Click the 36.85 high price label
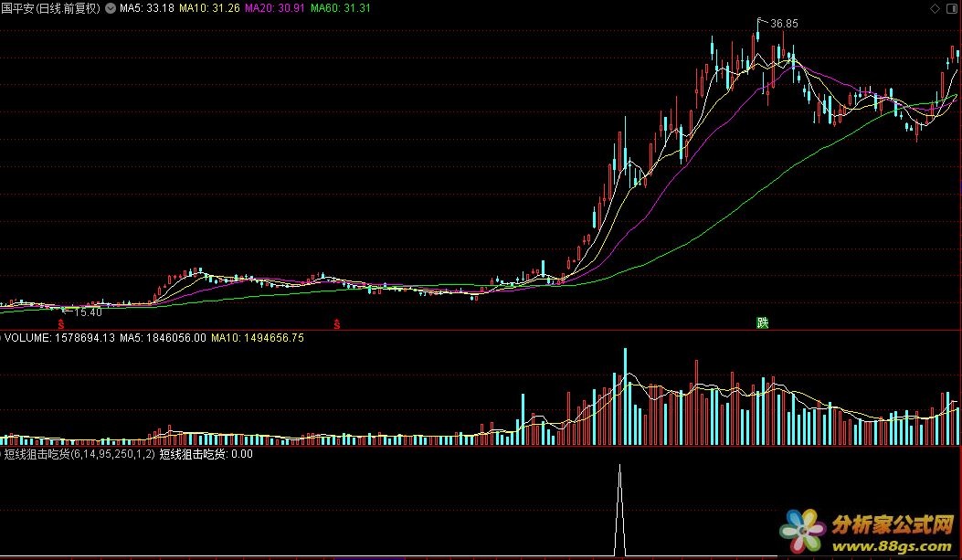 (x=784, y=24)
